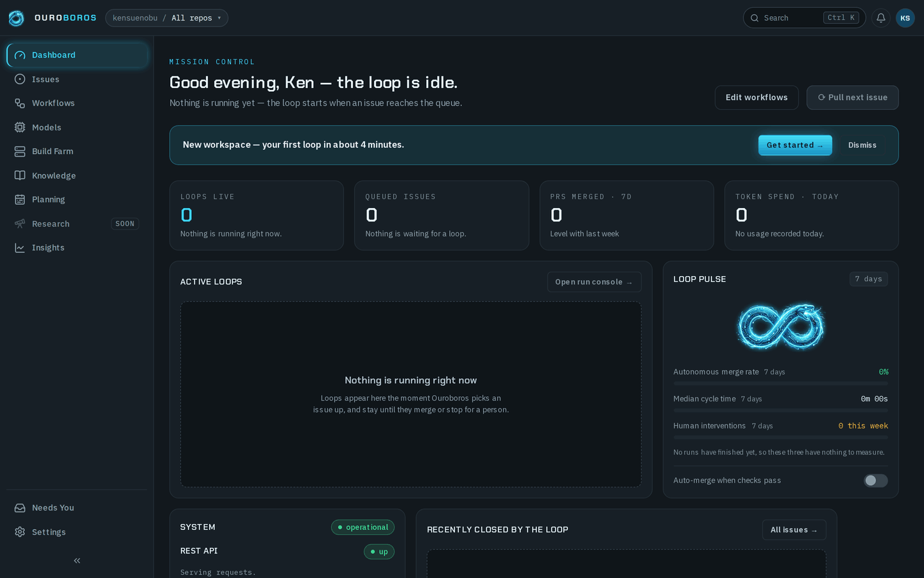
Task: Click All issues link button
Action: pyautogui.click(x=794, y=530)
